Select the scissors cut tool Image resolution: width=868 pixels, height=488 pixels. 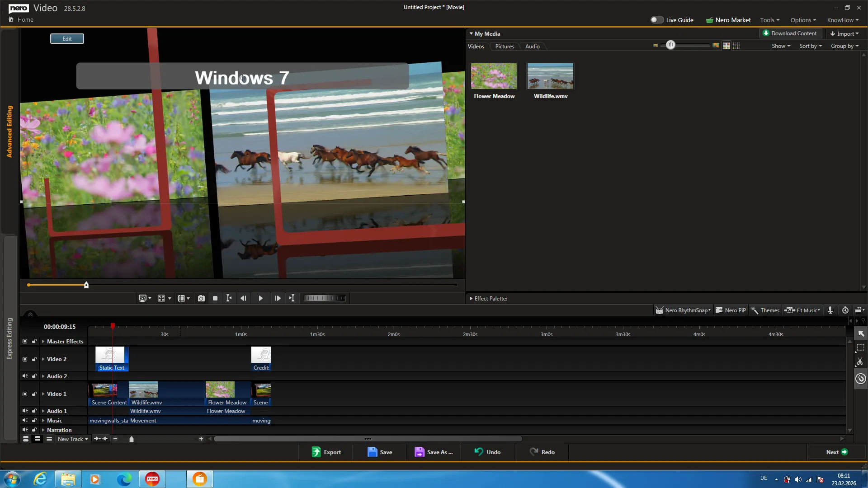point(860,361)
